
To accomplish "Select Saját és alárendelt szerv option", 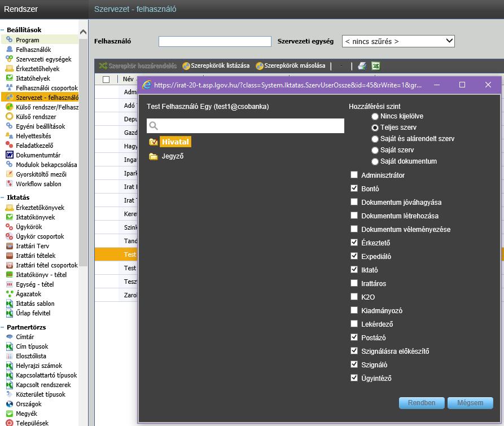I will point(375,139).
